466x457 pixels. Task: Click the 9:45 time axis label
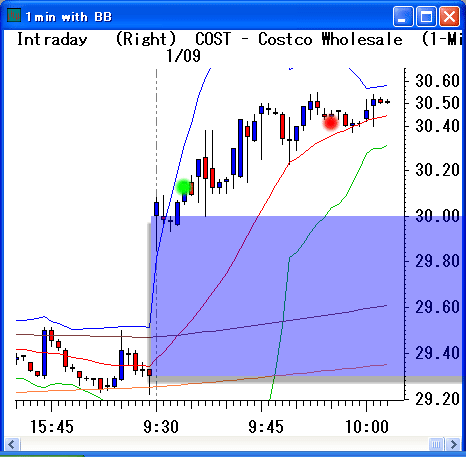(x=266, y=427)
